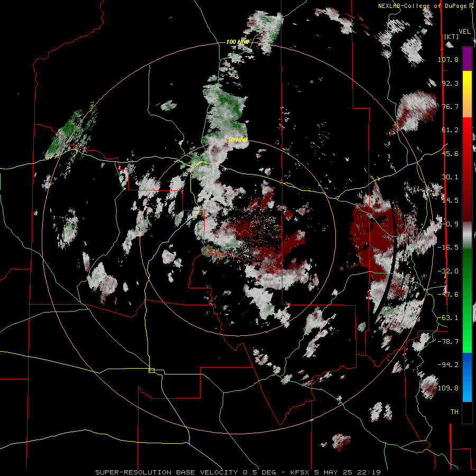
Task: Click the [KT] units label
Action: pyautogui.click(x=452, y=36)
